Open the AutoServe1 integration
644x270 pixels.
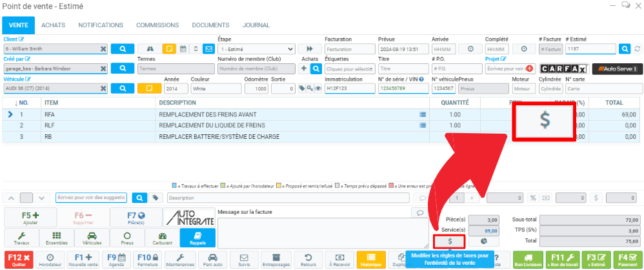click(x=617, y=68)
